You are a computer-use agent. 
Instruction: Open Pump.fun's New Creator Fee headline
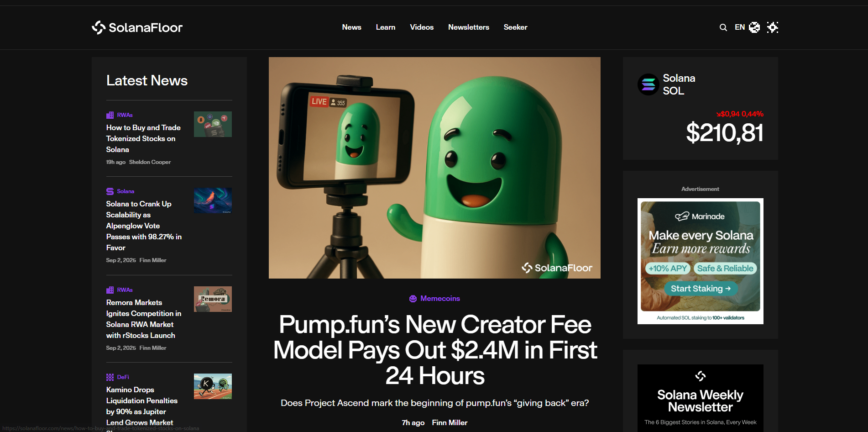pos(434,350)
